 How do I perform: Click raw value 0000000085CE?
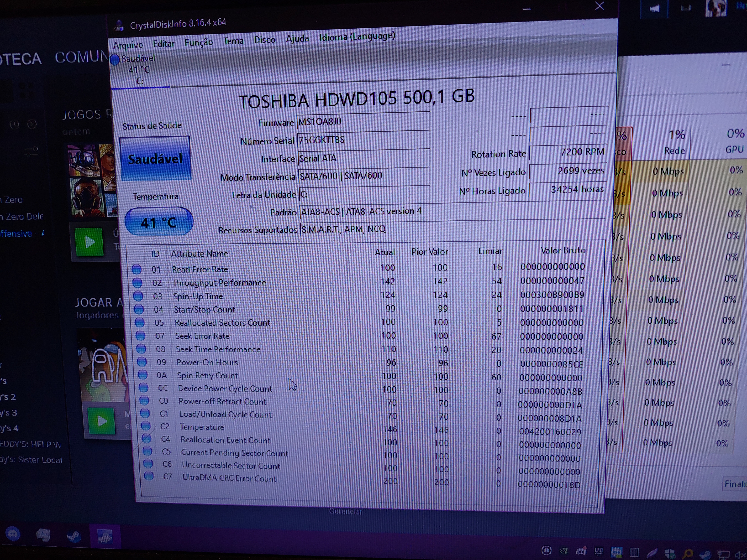tap(552, 364)
